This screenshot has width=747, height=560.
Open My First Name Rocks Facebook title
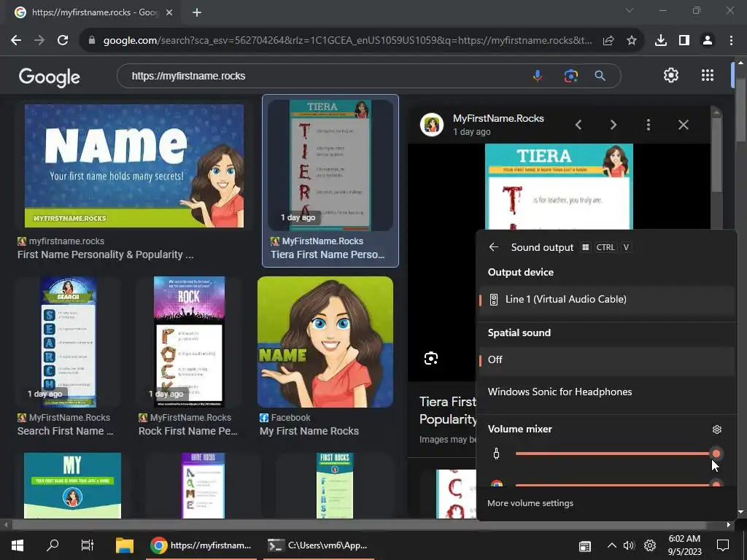pos(309,432)
